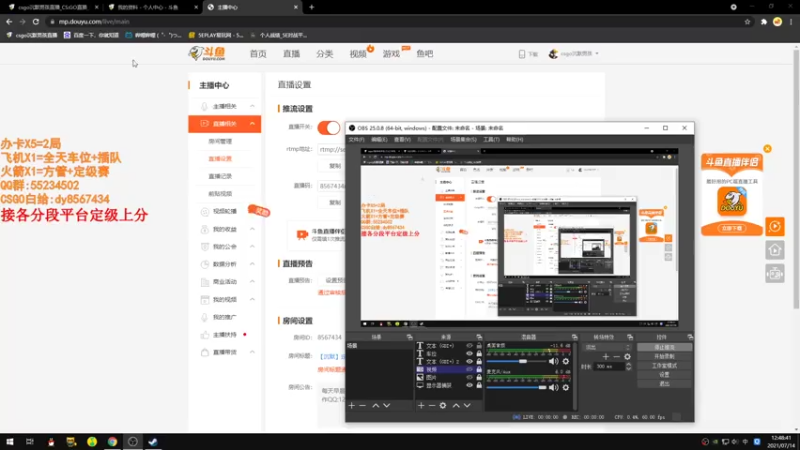Click home icon on right floating sidebar
This screenshot has height=450, width=800.
774,250
